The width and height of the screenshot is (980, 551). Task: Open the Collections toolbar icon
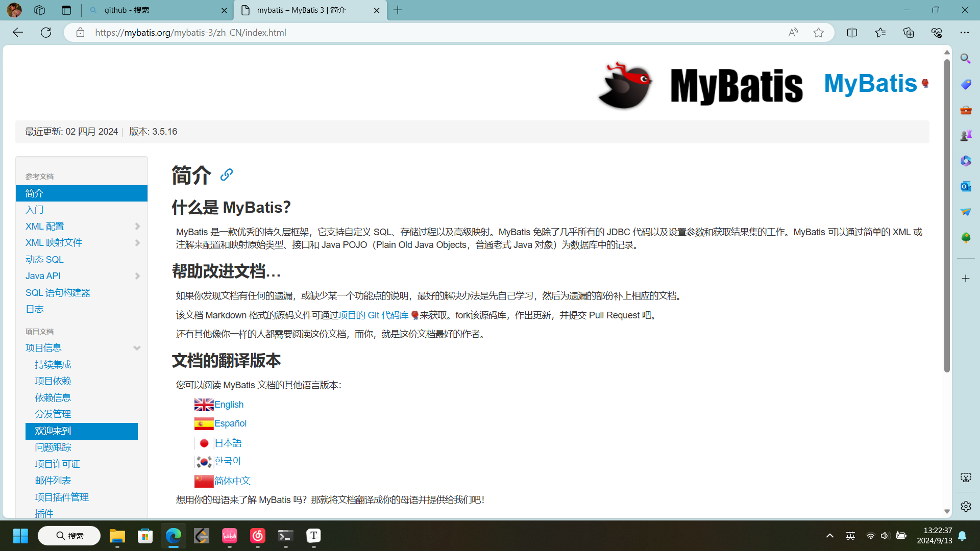tap(909, 33)
